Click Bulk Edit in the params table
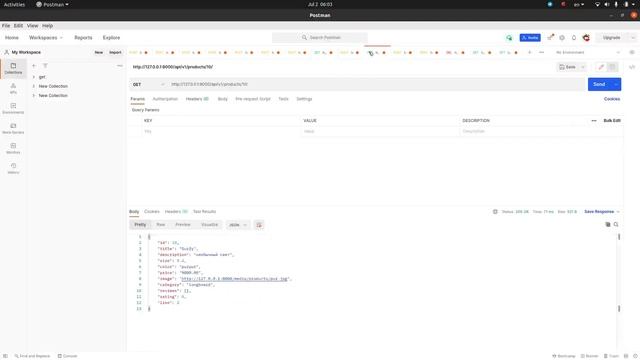Screen dimensions: 640x360 (612, 120)
